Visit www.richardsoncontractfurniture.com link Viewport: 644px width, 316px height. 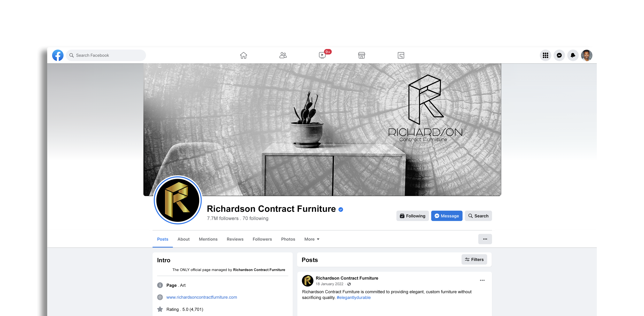pos(201,297)
